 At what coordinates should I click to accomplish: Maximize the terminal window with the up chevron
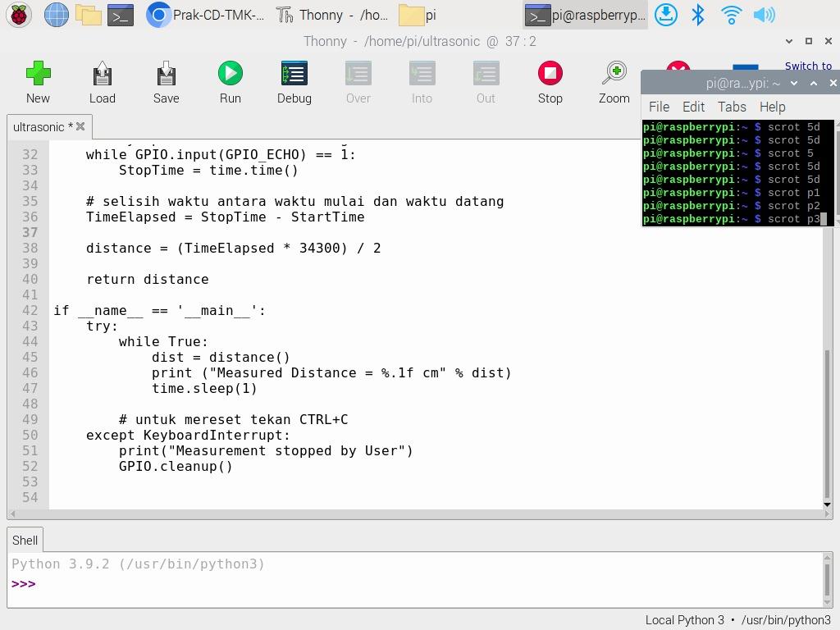(x=813, y=83)
